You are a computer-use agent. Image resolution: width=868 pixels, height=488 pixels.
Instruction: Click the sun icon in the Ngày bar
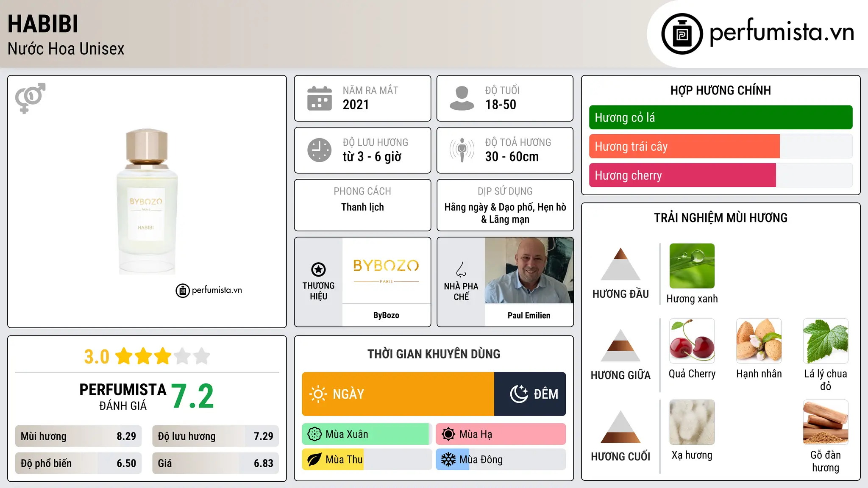[318, 394]
